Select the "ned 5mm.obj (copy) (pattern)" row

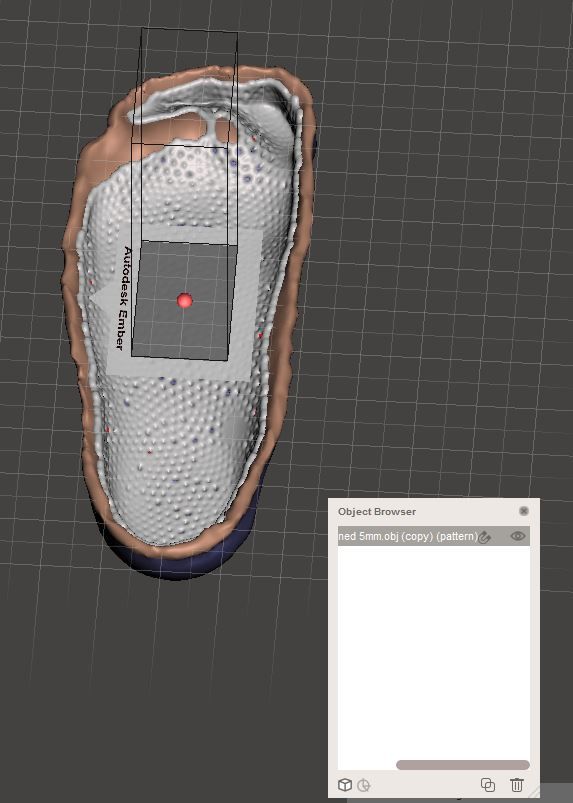[x=434, y=536]
